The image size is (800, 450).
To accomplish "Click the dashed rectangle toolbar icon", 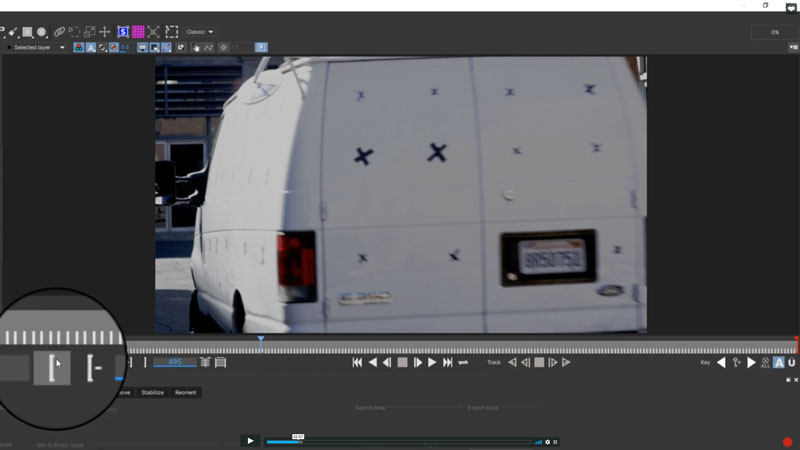I will pyautogui.click(x=172, y=32).
